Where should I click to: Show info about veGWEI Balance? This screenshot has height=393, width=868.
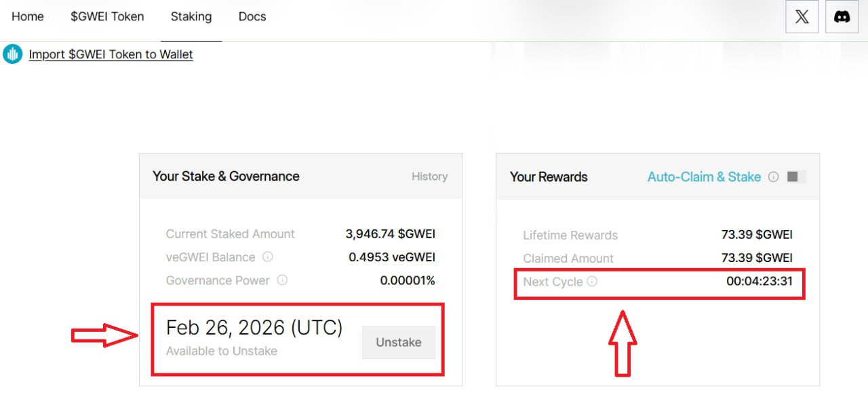click(268, 257)
